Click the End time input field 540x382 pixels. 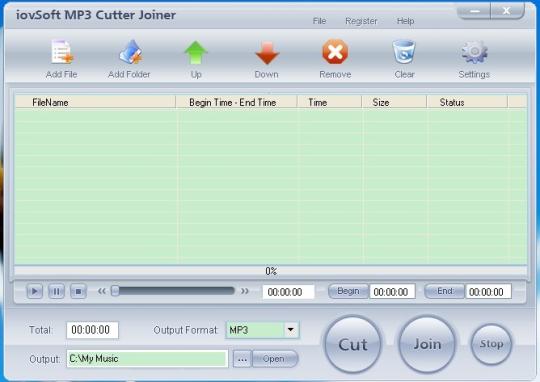(x=488, y=292)
